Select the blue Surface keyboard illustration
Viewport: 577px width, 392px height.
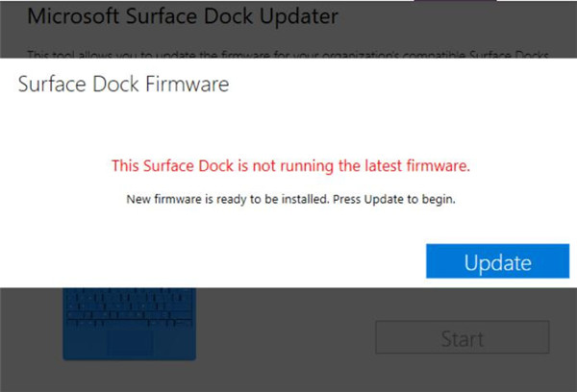point(129,324)
